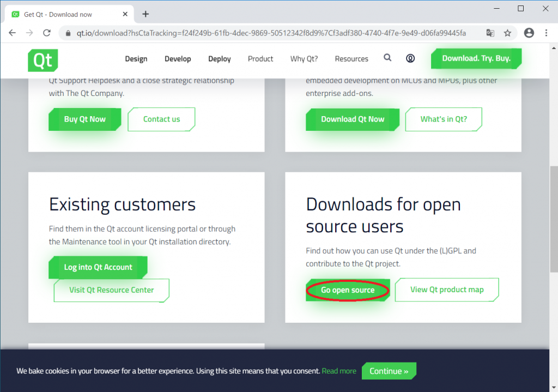Click the Go open source button
This screenshot has height=392, width=558.
[x=347, y=290]
